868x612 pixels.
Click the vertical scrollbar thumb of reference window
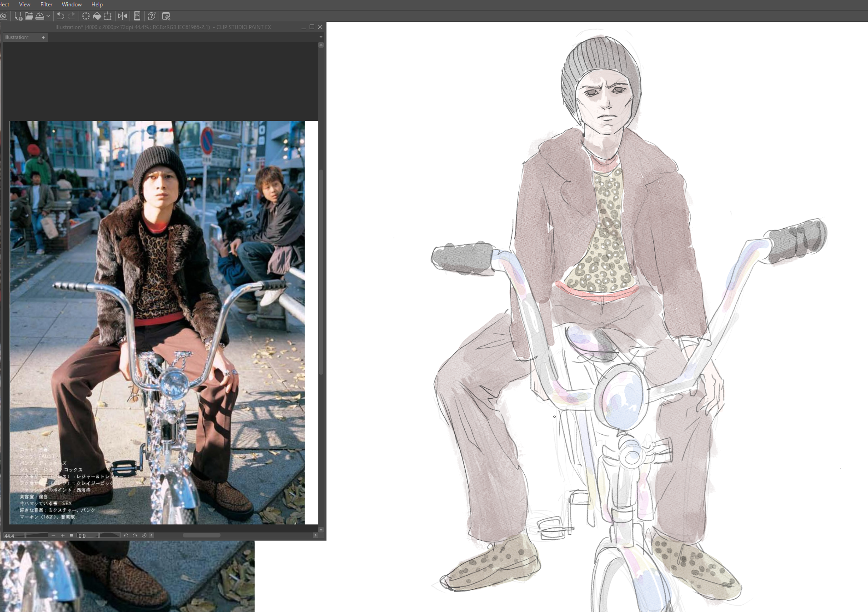pyautogui.click(x=321, y=272)
